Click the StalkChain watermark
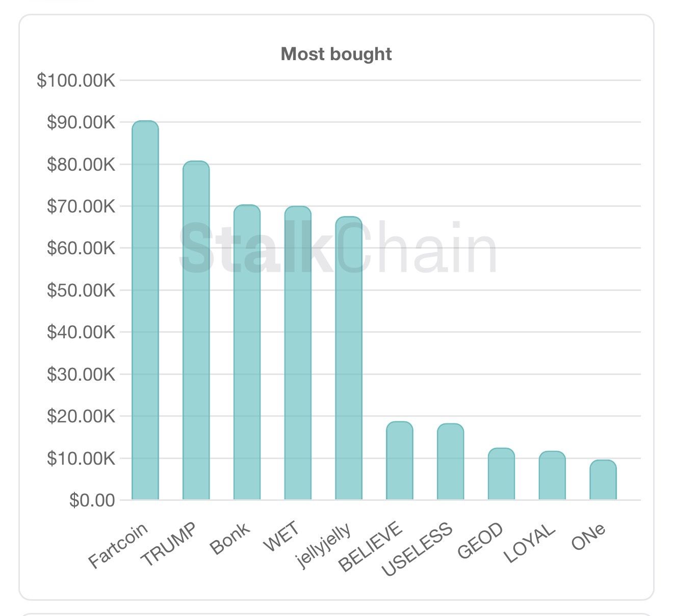 point(338,249)
